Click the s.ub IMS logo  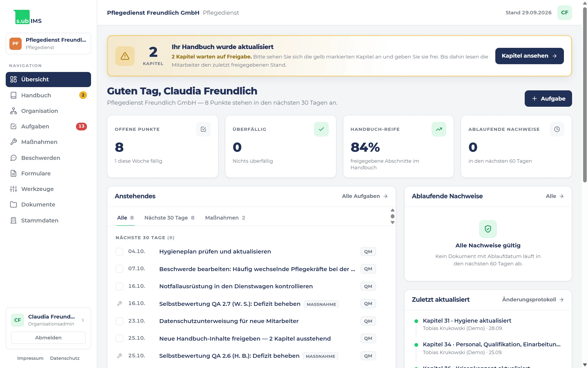click(x=27, y=17)
